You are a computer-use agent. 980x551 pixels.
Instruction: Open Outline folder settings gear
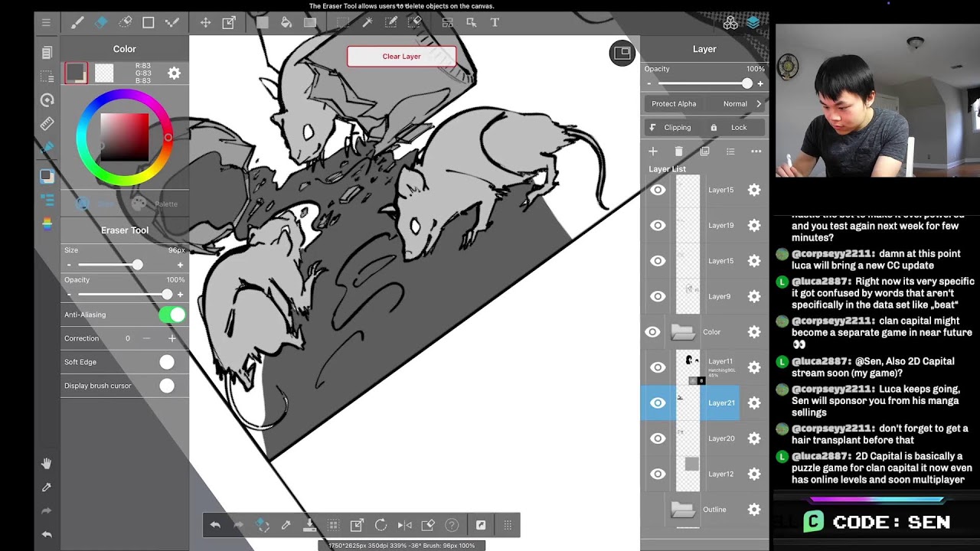click(x=754, y=510)
